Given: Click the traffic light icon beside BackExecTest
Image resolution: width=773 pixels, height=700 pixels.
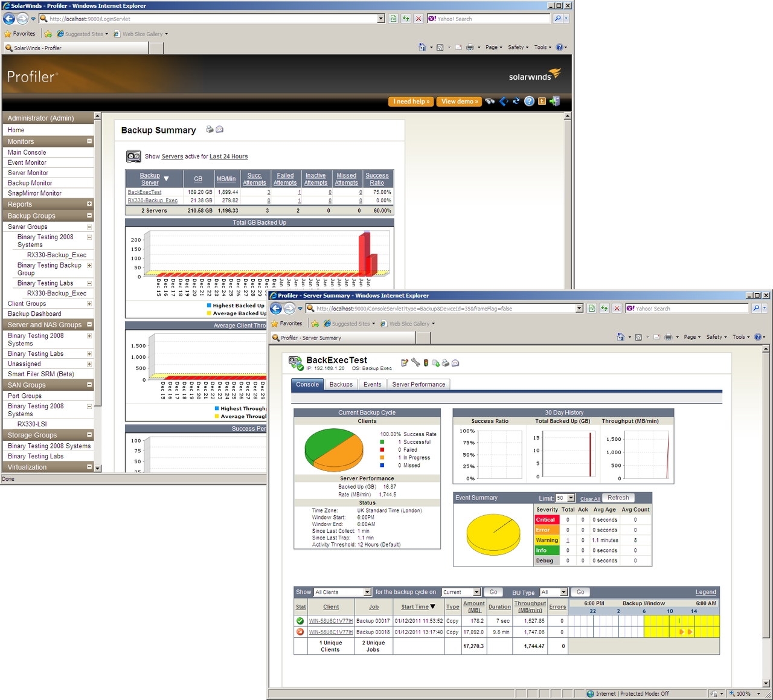Looking at the screenshot, I should click(426, 363).
